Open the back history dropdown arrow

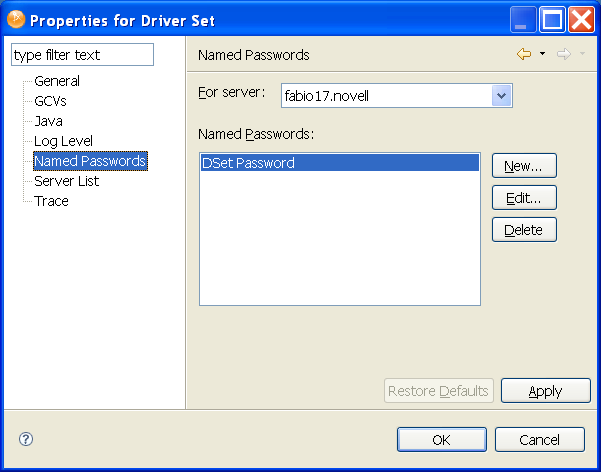click(x=542, y=54)
